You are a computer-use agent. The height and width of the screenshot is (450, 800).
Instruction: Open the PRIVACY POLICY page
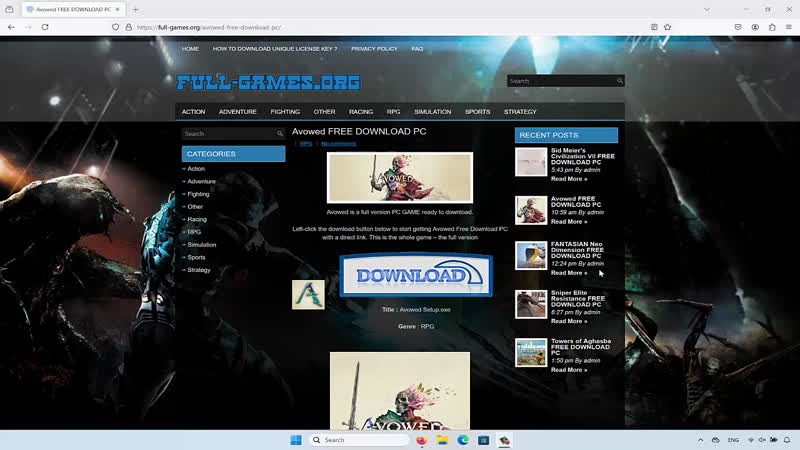(374, 49)
